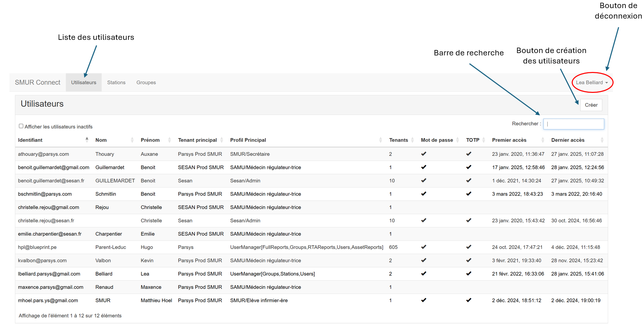The height and width of the screenshot is (327, 644).
Task: Sort the table by Identifiant column
Action: (x=53, y=140)
